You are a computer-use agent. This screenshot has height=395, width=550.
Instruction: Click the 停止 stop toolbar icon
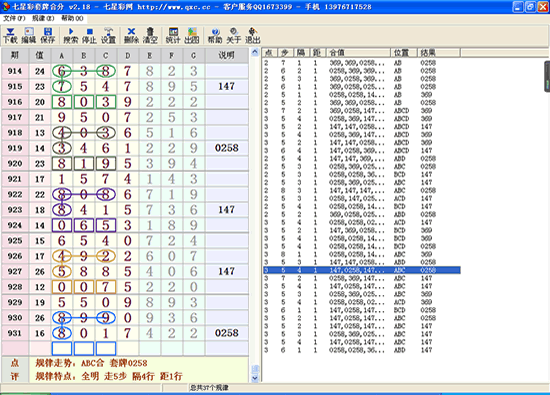[x=89, y=36]
